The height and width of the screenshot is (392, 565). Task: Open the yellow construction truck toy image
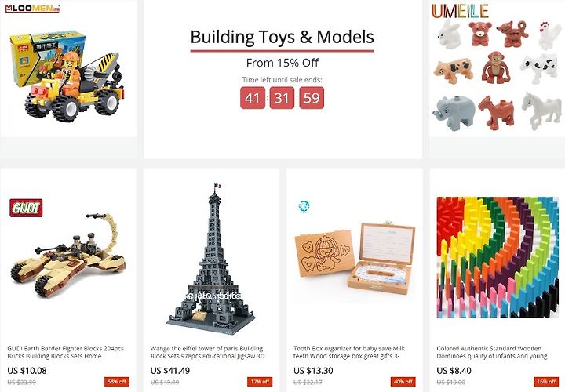(67, 75)
